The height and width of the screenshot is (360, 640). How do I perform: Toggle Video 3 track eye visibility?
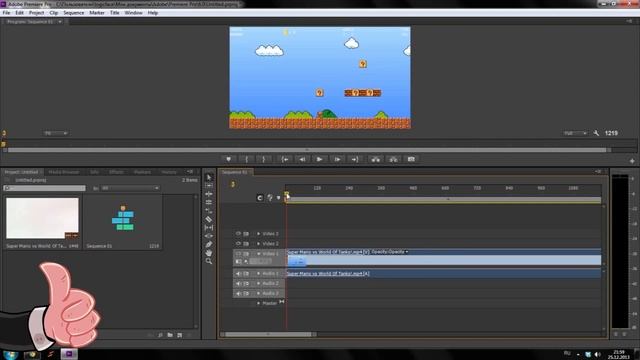238,233
